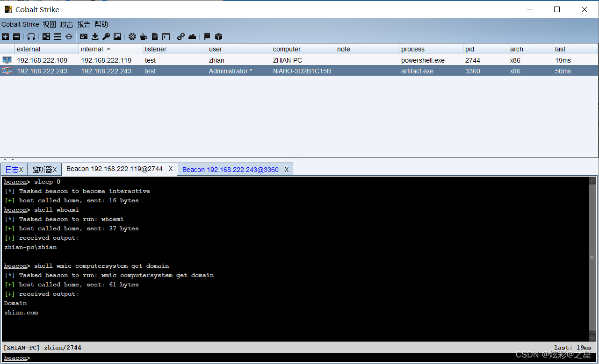Open the 报告 menu

click(84, 24)
